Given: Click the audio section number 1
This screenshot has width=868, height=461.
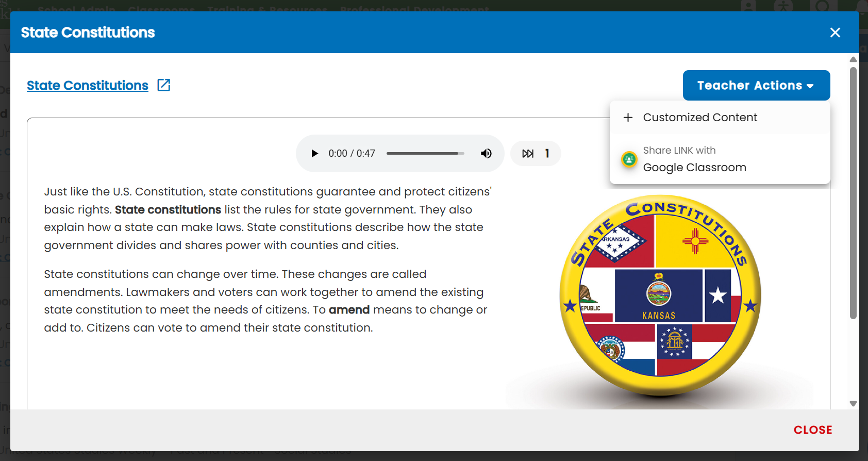Looking at the screenshot, I should coord(547,153).
